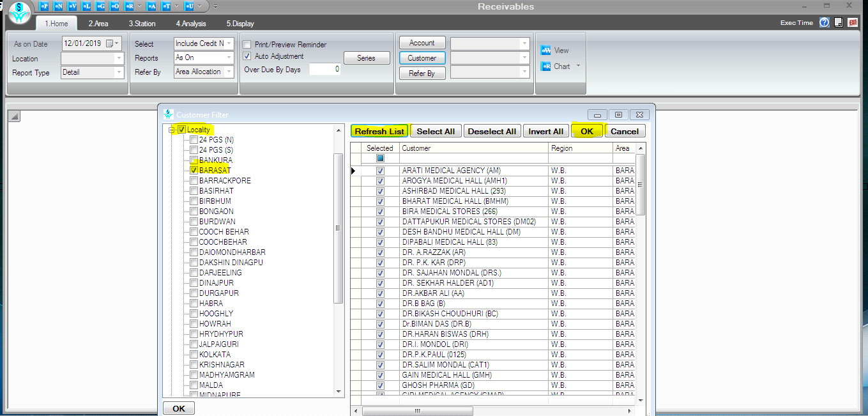Check the KOLKATA locality checkbox
The image size is (868, 416).
coord(194,355)
